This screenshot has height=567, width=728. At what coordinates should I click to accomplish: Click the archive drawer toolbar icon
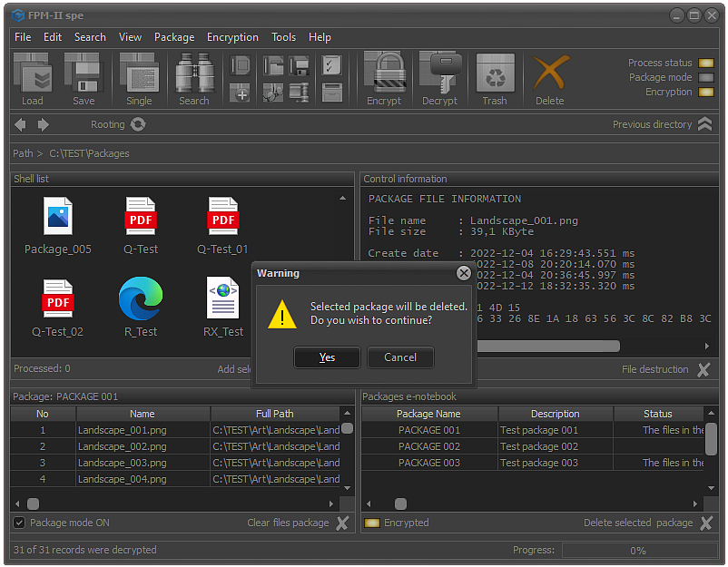click(332, 93)
